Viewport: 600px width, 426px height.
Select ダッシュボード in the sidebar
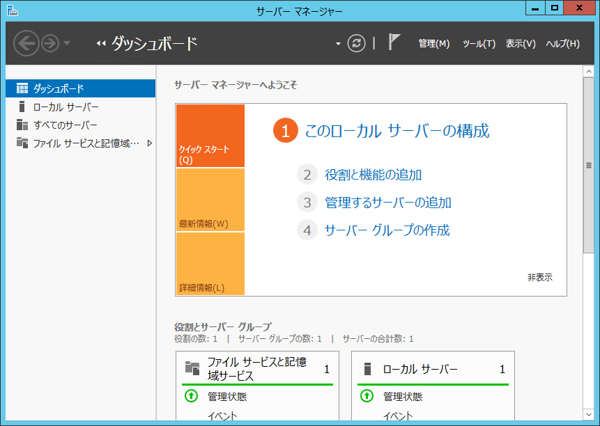(x=81, y=88)
